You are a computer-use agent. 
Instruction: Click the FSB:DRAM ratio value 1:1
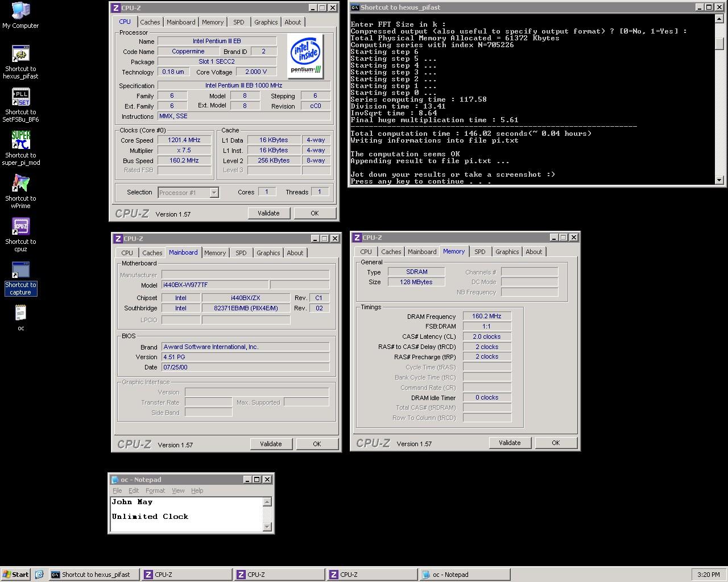click(487, 326)
